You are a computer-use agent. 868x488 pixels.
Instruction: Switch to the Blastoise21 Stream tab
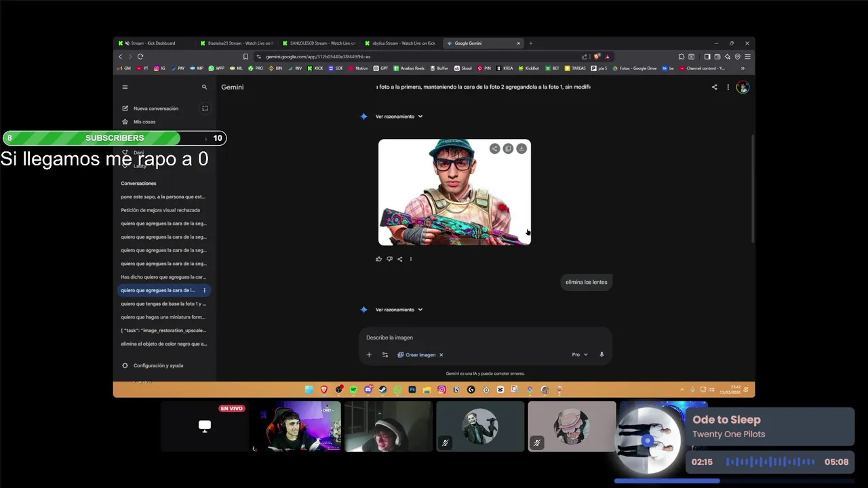[x=236, y=43]
